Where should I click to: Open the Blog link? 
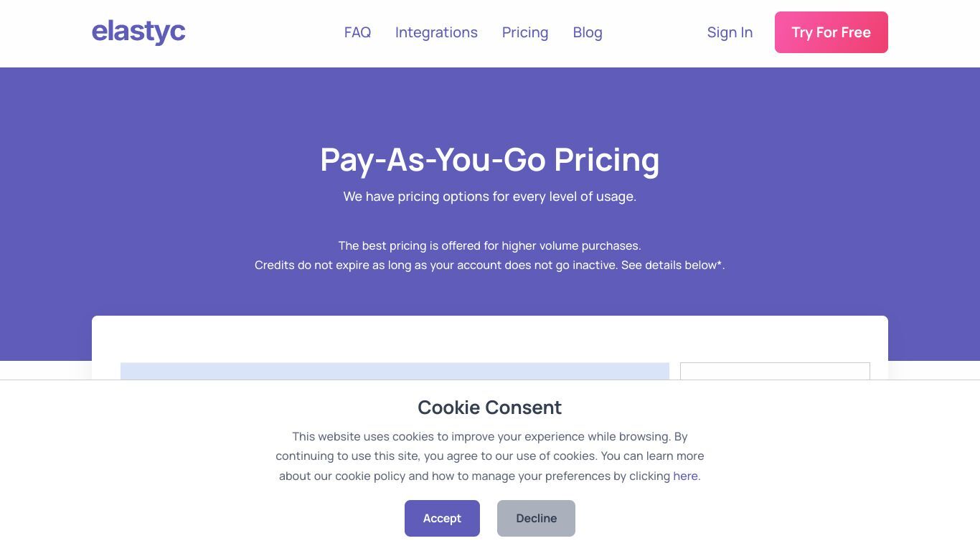pos(588,32)
